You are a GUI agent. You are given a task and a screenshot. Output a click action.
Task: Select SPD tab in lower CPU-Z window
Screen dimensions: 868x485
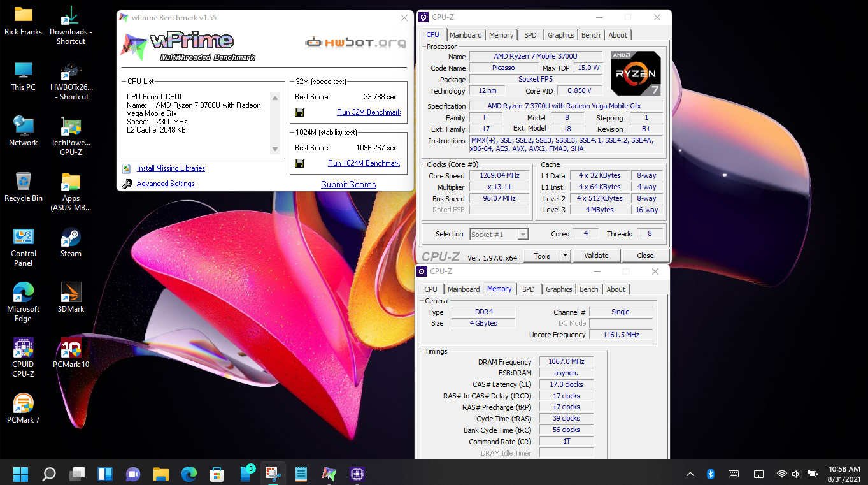click(x=529, y=289)
